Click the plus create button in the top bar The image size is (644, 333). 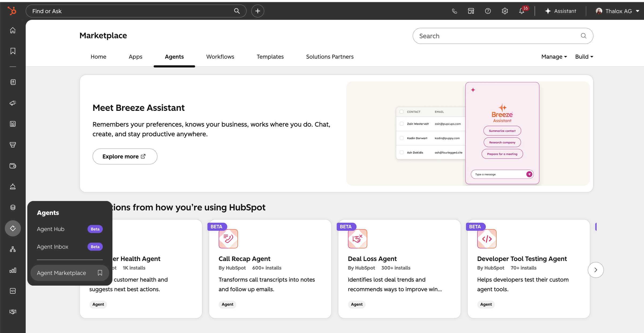point(258,11)
